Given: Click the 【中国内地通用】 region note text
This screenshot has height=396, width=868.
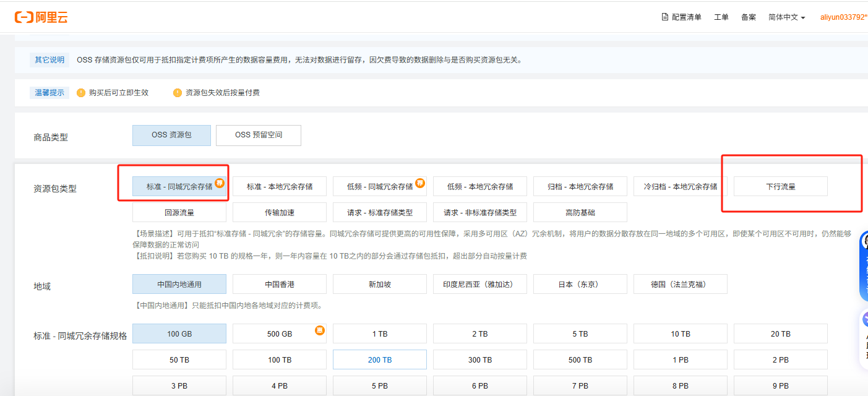Looking at the screenshot, I should click(228, 305).
